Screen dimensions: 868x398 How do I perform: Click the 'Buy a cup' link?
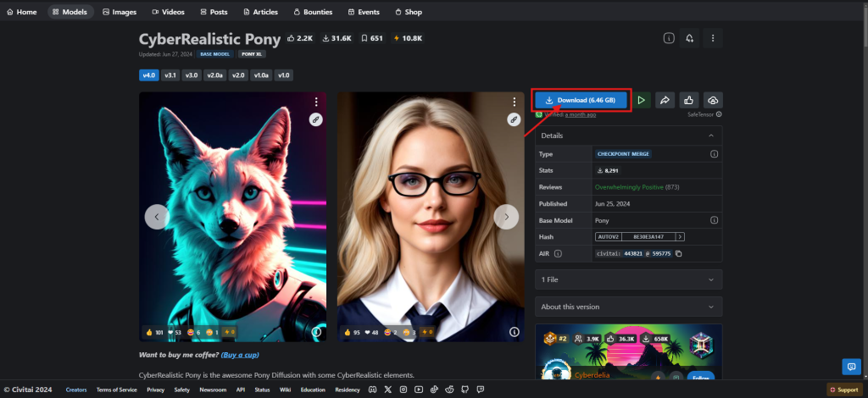(240, 355)
